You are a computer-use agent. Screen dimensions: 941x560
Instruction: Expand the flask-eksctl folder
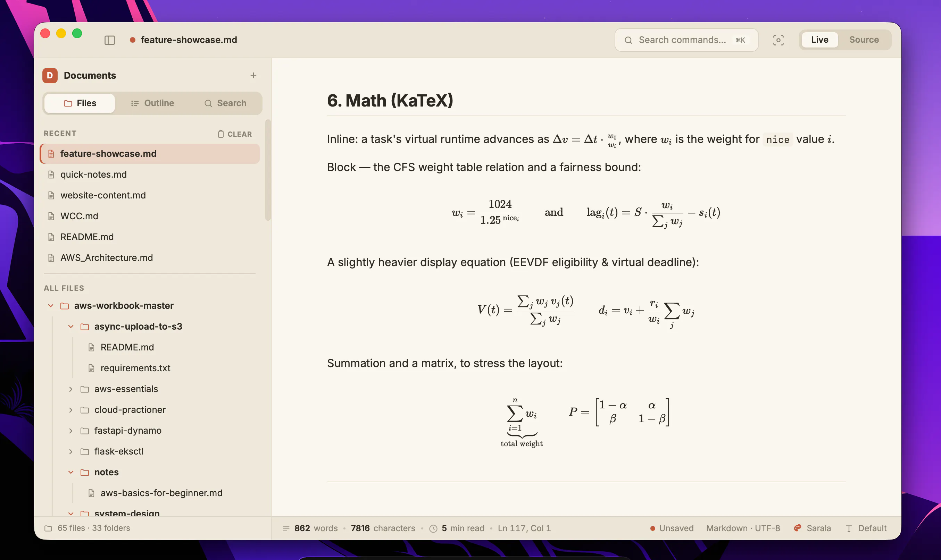[x=70, y=451]
